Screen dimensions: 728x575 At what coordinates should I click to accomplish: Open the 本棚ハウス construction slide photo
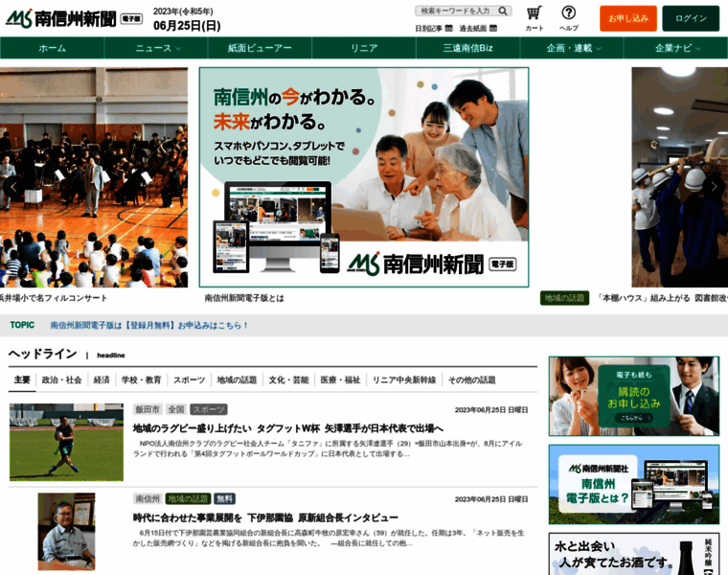click(680, 177)
